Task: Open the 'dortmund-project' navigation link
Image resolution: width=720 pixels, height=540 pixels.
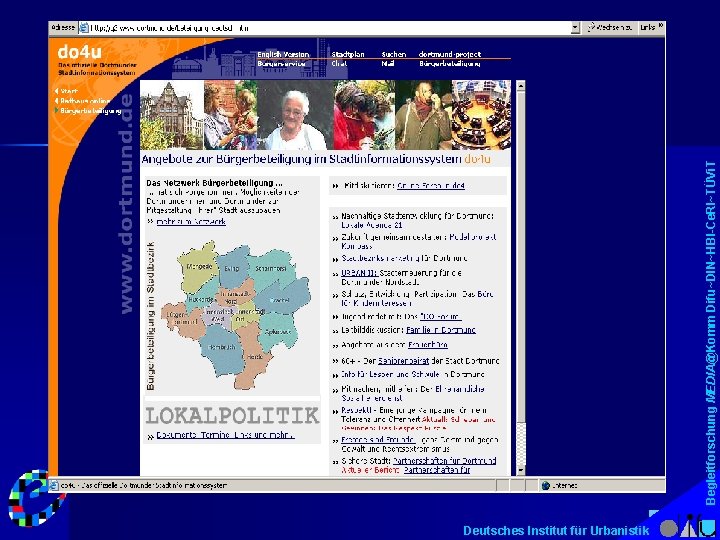Action: tap(450, 54)
